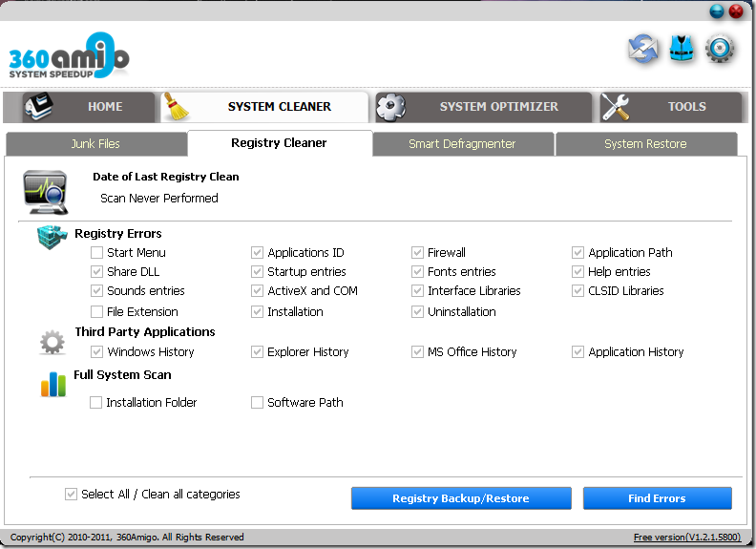Select the Registry Cleaner subtab
This screenshot has height=549, width=756.
pos(280,143)
